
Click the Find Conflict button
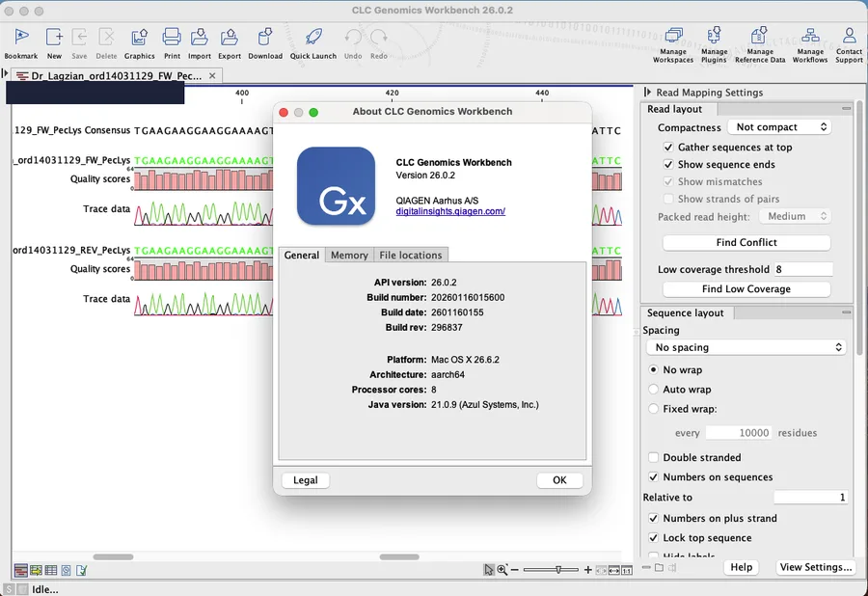coord(746,242)
